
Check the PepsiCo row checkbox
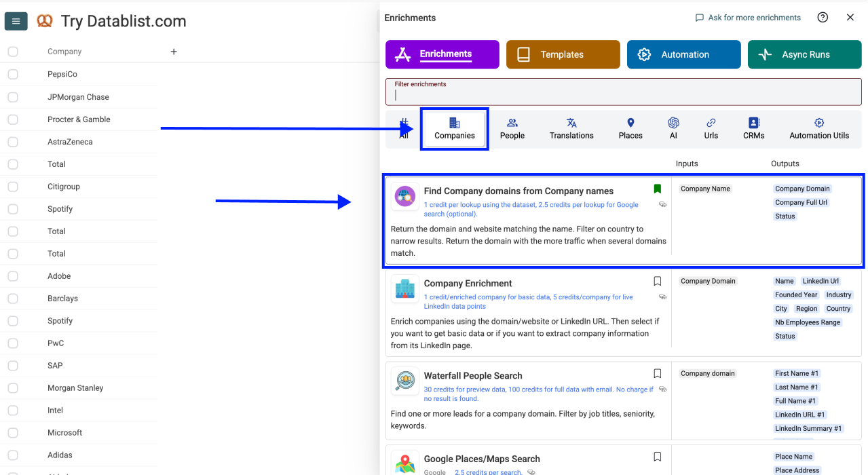tap(13, 75)
